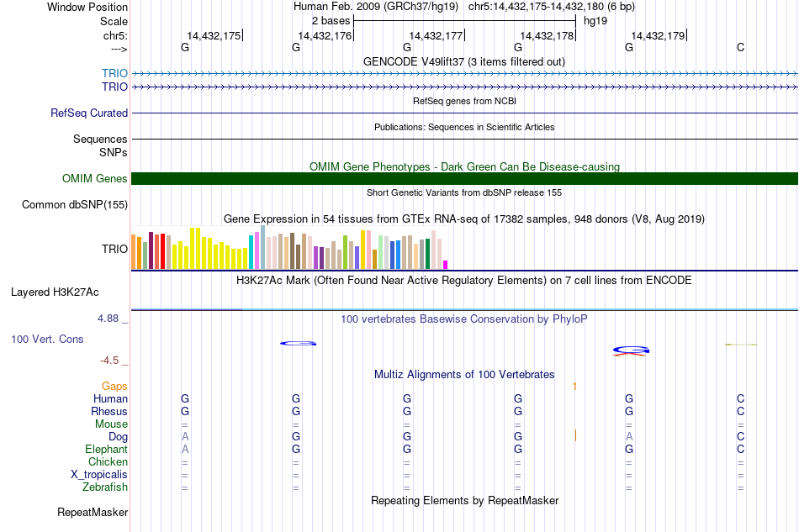Select the dark green OMIM gene bar
Image resolution: width=799 pixels, height=532 pixels.
coord(465,178)
